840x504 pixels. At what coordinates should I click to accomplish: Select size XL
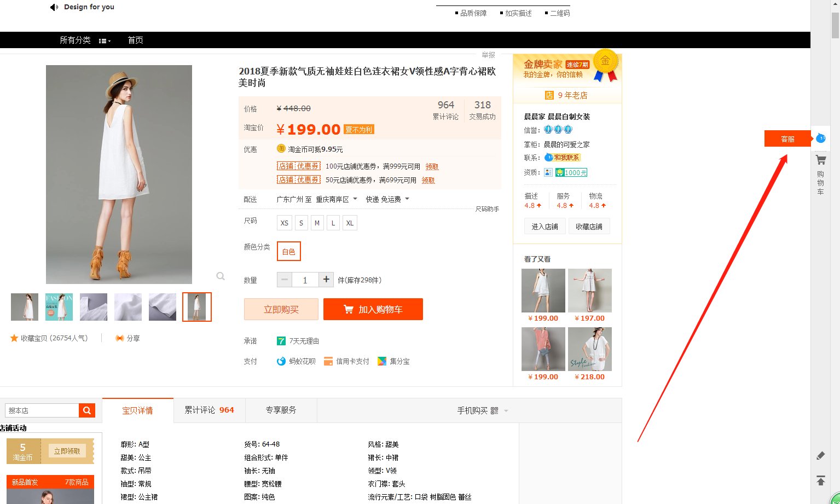pos(350,223)
